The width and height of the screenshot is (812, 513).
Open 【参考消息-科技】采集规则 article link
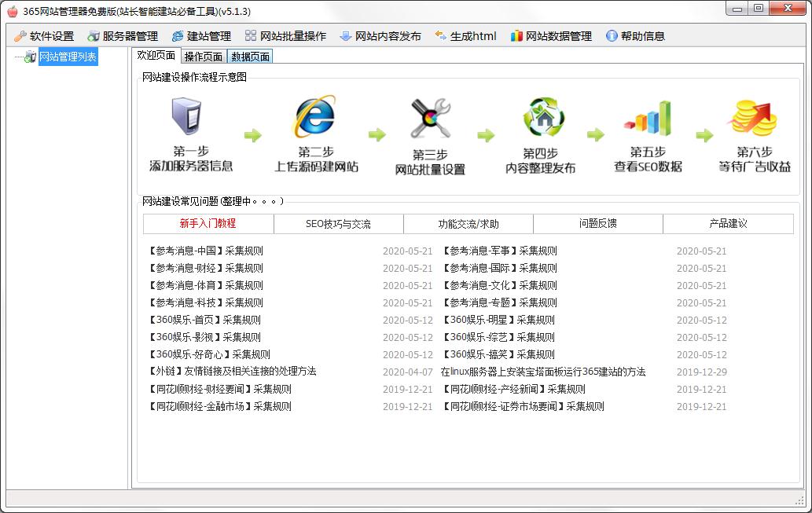(206, 302)
